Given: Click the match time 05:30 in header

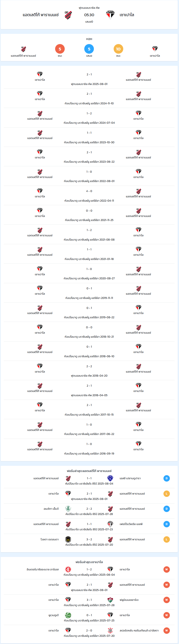Looking at the screenshot, I should click(x=89, y=15).
